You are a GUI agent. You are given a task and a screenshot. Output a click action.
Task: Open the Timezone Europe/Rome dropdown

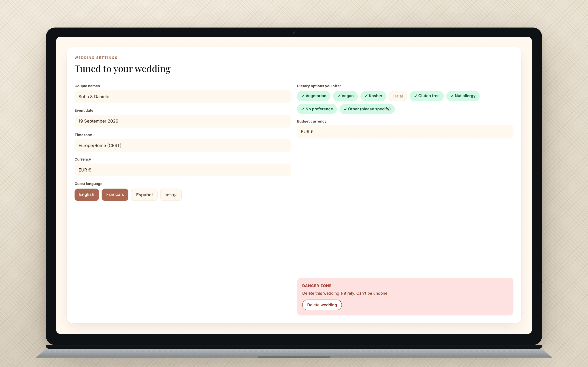pos(182,146)
